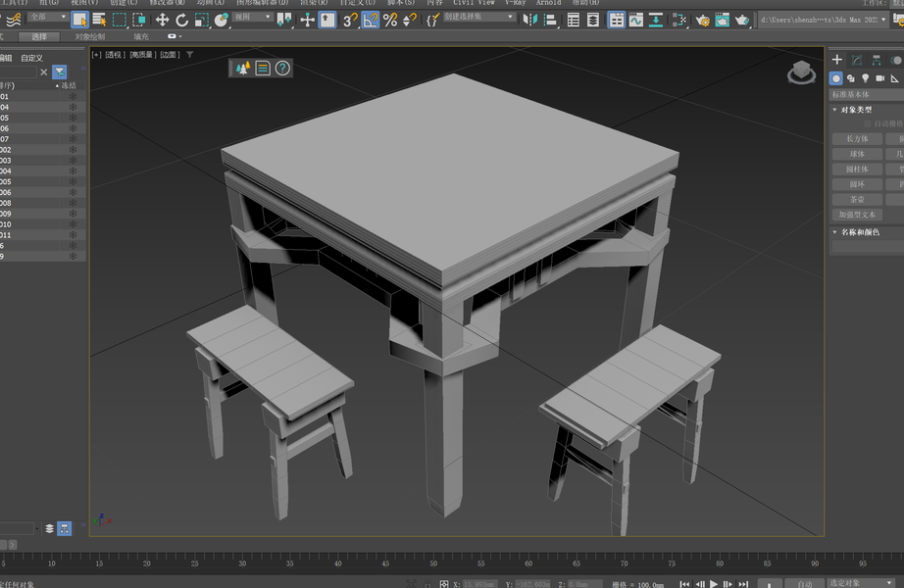
Task: Open the Hierarchy command panel tab
Action: click(x=877, y=60)
